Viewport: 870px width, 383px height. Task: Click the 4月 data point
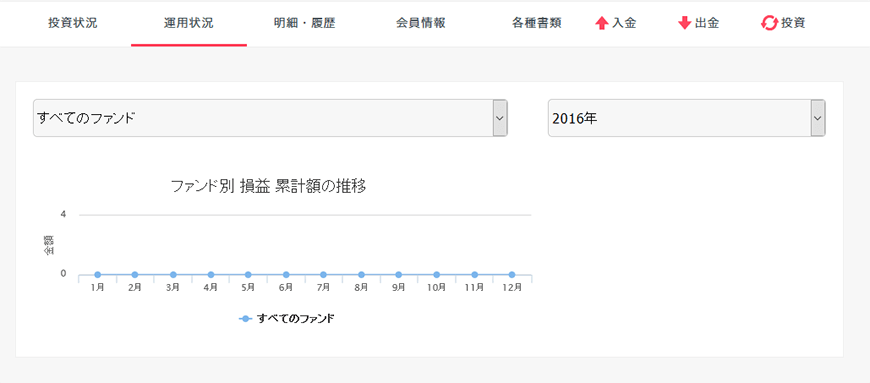coord(211,275)
